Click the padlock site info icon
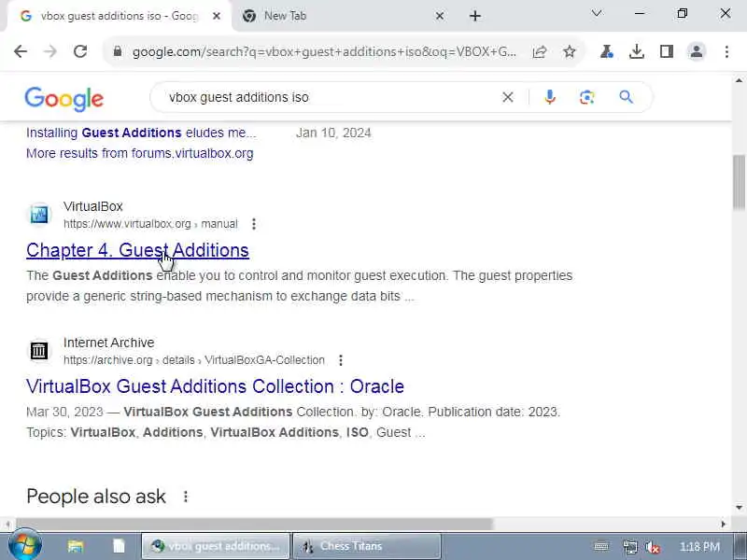 click(118, 51)
